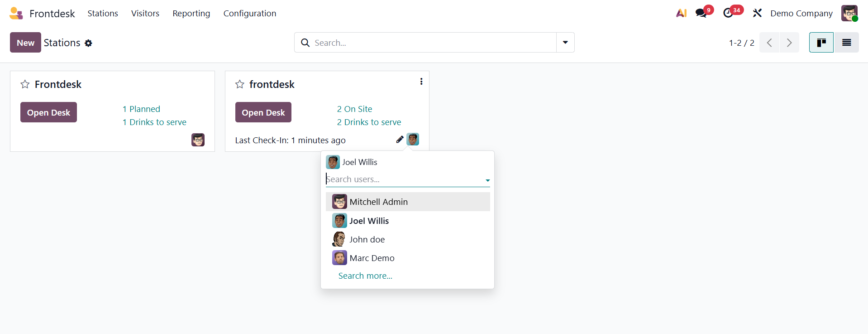Toggle favorite star on Frontdesk station
The height and width of the screenshot is (334, 868).
click(25, 84)
